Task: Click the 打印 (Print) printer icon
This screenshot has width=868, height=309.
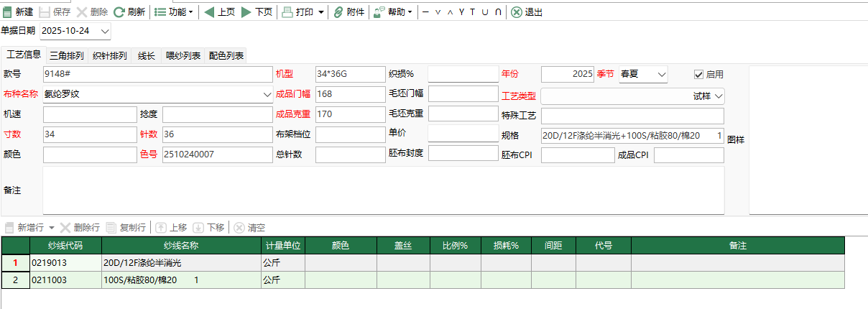Action: click(287, 12)
